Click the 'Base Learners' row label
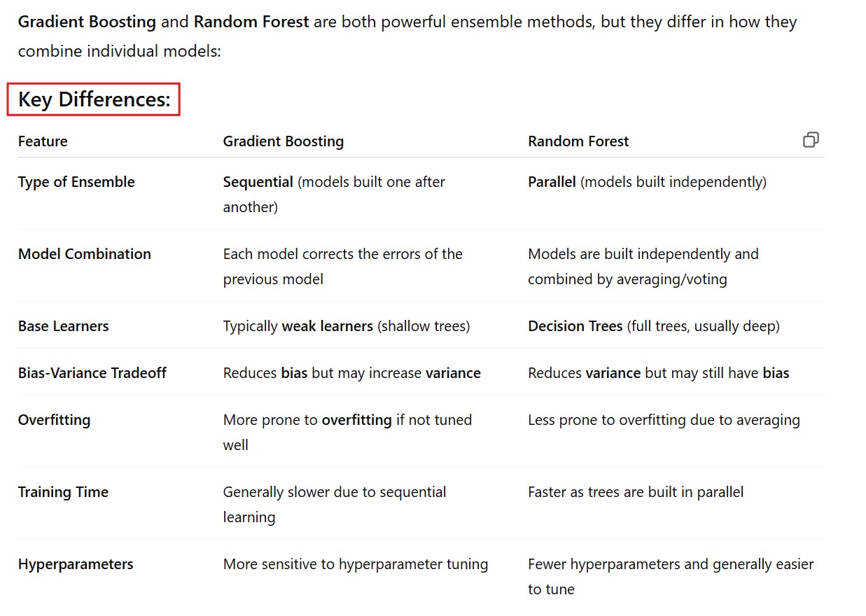Image resolution: width=866 pixels, height=616 pixels. pyautogui.click(x=63, y=326)
